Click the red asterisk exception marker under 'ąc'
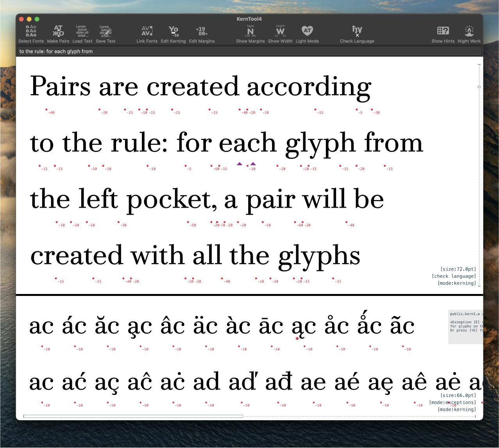This screenshot has height=448, width=499. point(297,339)
